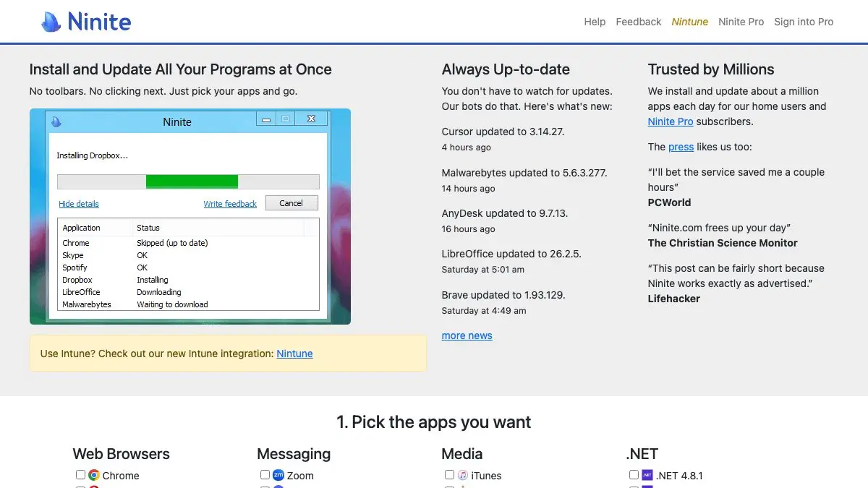Enable the iTunes checkbox
This screenshot has width=868, height=488.
449,475
